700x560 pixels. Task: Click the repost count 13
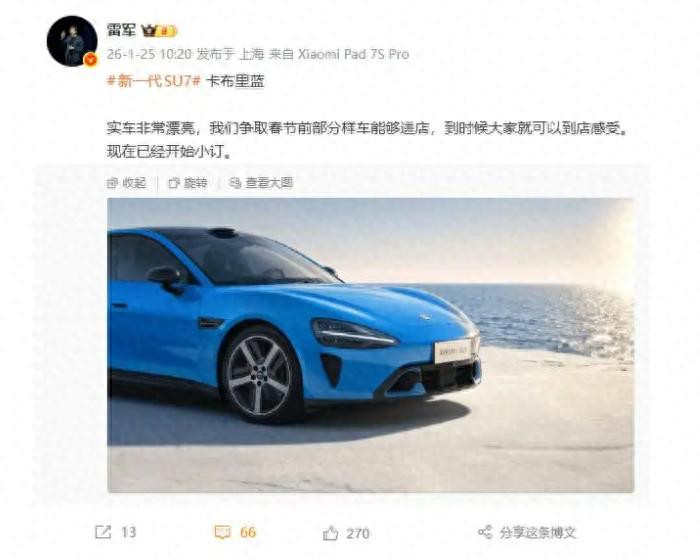(x=129, y=532)
